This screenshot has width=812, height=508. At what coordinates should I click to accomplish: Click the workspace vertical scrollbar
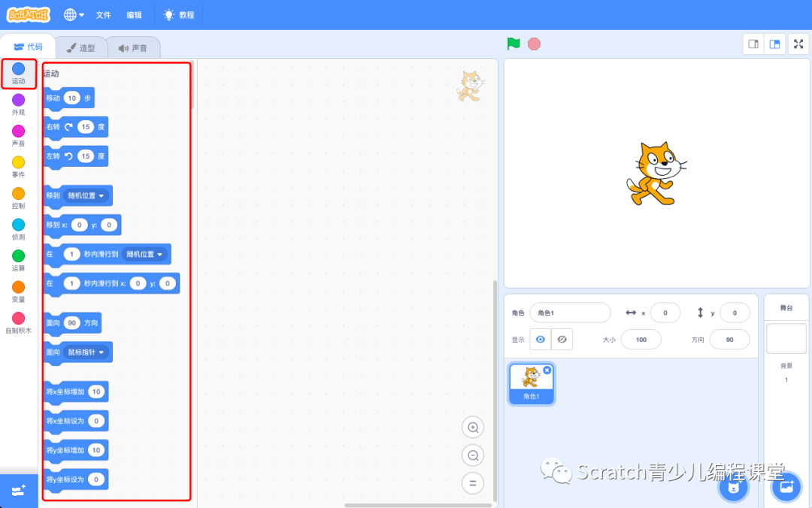coord(495,391)
